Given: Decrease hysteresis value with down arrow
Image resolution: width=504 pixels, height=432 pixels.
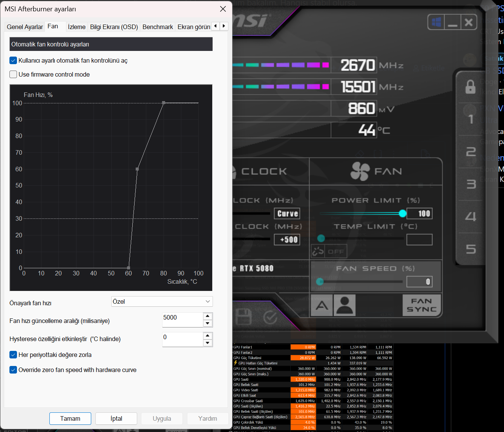Looking at the screenshot, I should (x=208, y=343).
